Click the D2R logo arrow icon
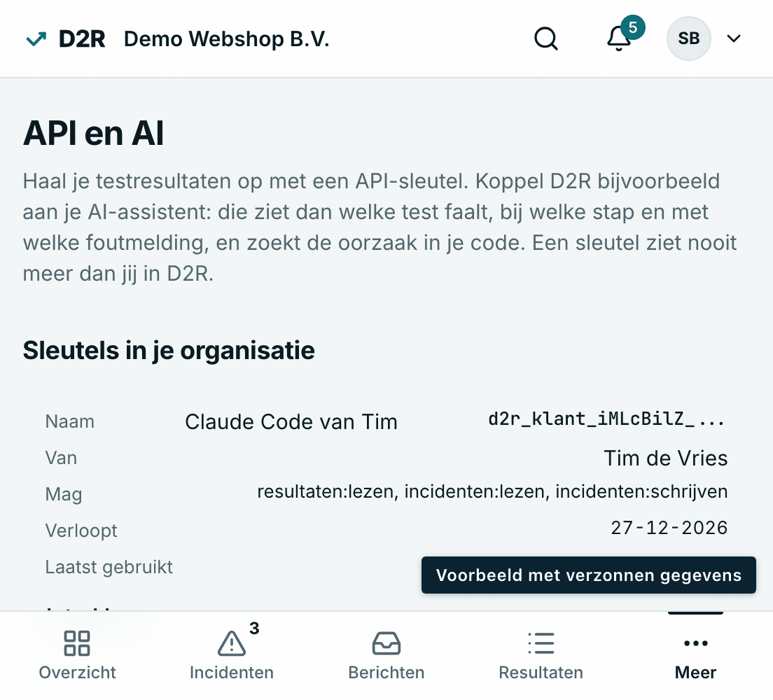The image size is (773, 700). (36, 39)
